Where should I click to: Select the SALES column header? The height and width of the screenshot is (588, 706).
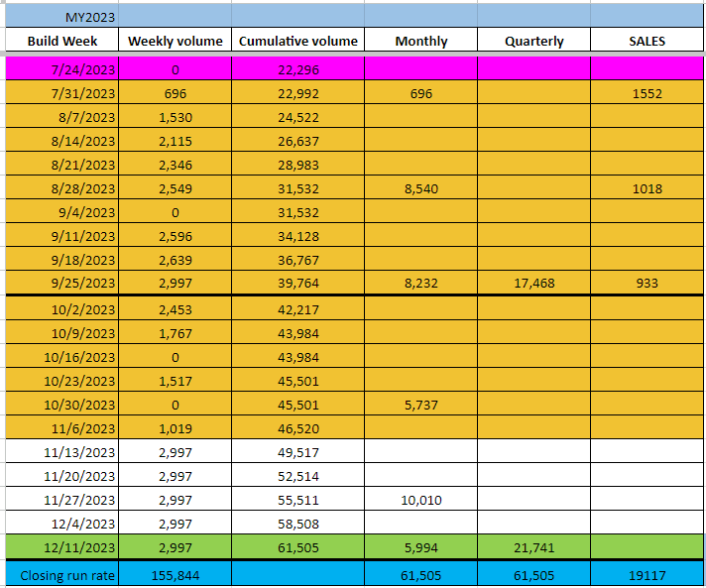click(647, 41)
